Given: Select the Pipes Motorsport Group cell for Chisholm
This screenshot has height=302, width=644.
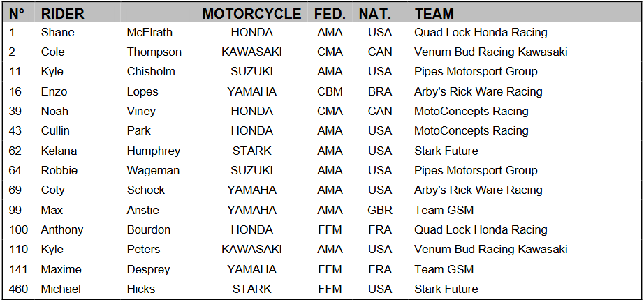Looking at the screenshot, I should 476,71.
